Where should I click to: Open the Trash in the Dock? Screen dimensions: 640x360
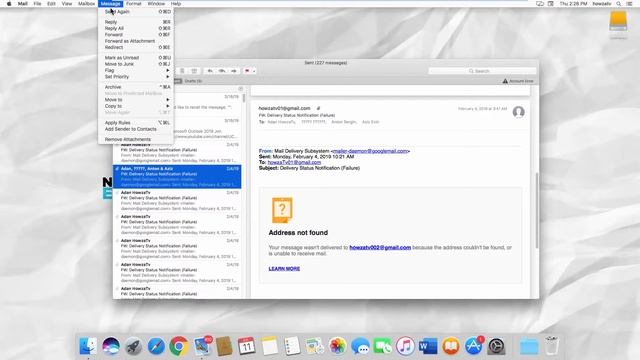coord(551,346)
